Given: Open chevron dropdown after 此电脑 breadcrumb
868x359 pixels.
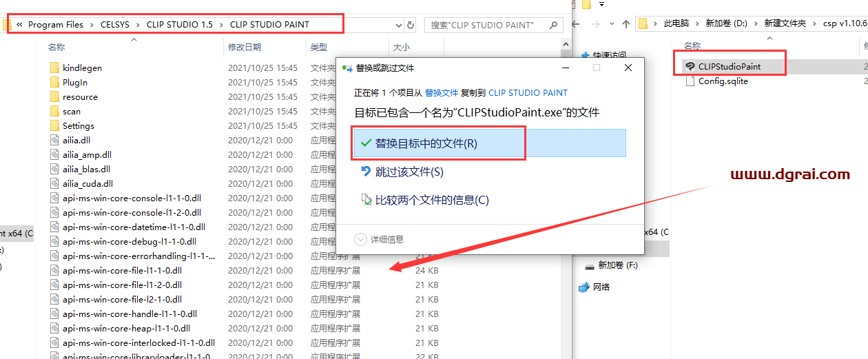Looking at the screenshot, I should [x=696, y=24].
